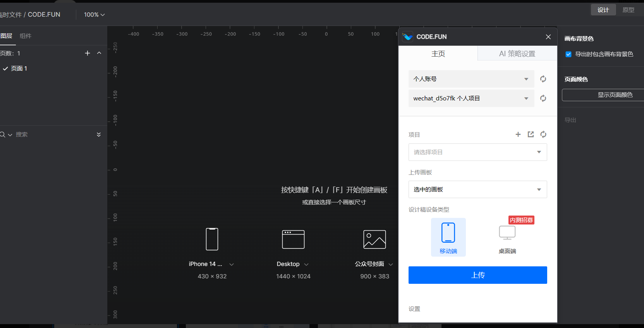This screenshot has height=328, width=644.
Task: Click the 设置 text in plugin
Action: [414, 309]
